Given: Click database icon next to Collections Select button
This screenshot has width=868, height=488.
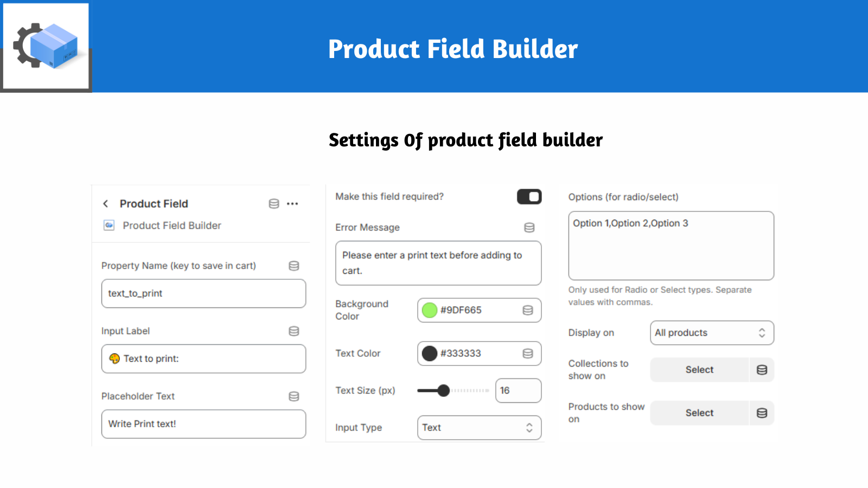Looking at the screenshot, I should click(x=762, y=370).
